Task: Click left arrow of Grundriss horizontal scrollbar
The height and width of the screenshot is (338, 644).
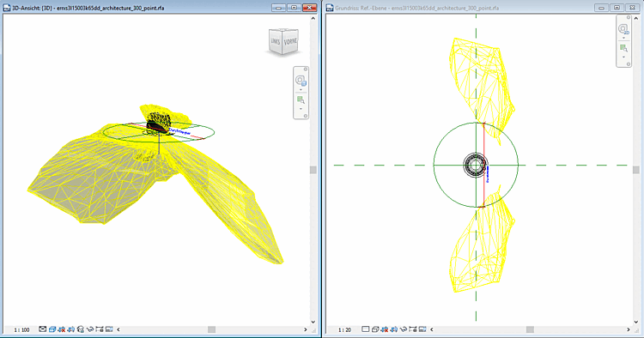Action: pyautogui.click(x=431, y=329)
